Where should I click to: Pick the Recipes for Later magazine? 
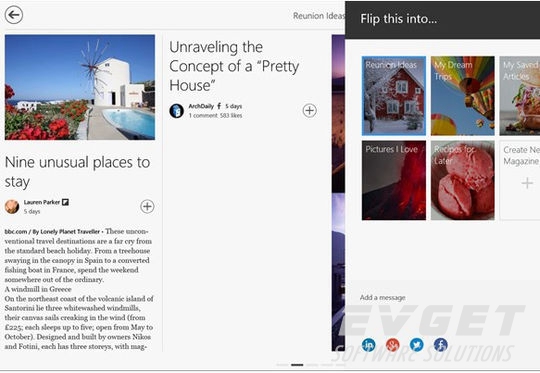pyautogui.click(x=463, y=180)
